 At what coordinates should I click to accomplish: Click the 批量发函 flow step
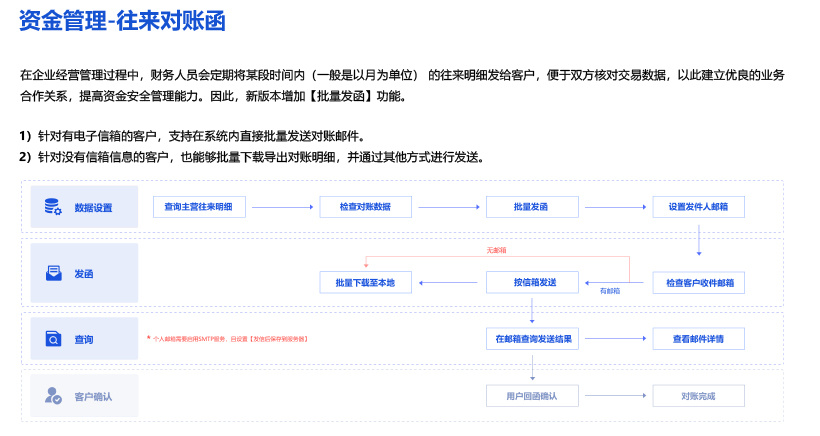tap(531, 207)
